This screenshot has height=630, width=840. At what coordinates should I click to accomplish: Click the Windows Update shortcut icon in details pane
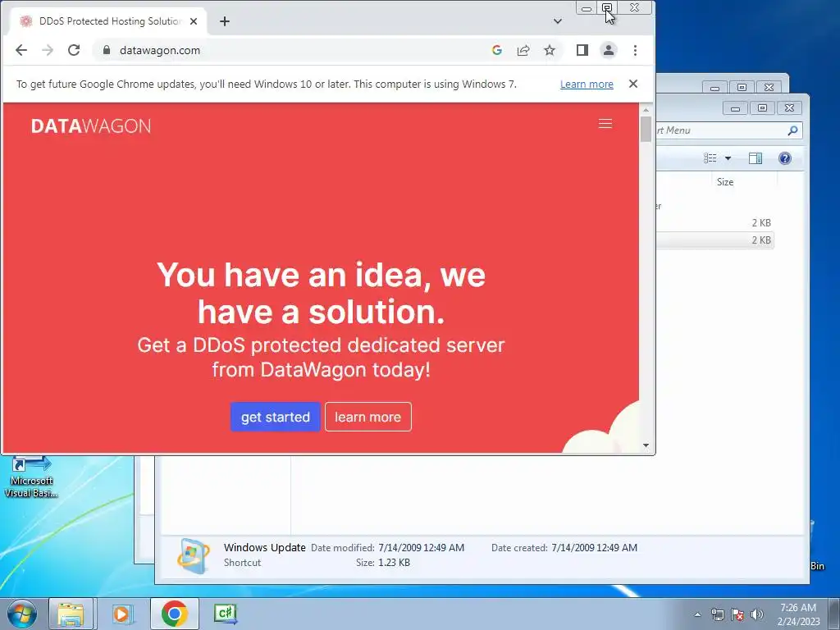(194, 556)
